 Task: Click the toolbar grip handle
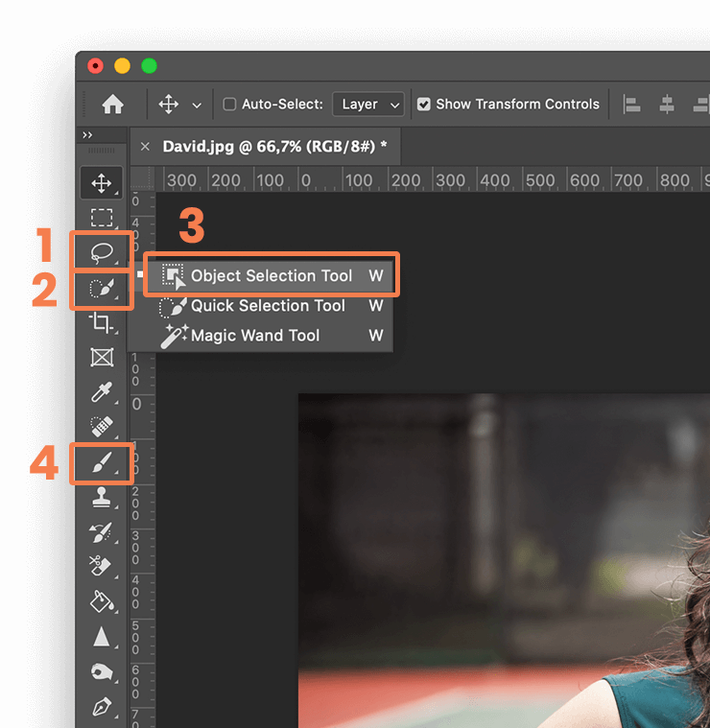[102, 151]
